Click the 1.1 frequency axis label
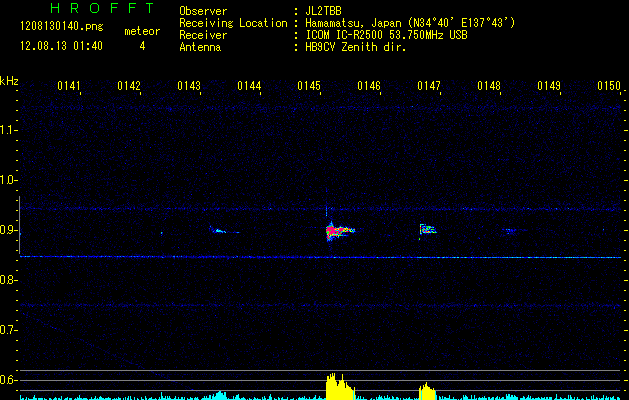This screenshot has height=400, width=629. pyautogui.click(x=9, y=130)
